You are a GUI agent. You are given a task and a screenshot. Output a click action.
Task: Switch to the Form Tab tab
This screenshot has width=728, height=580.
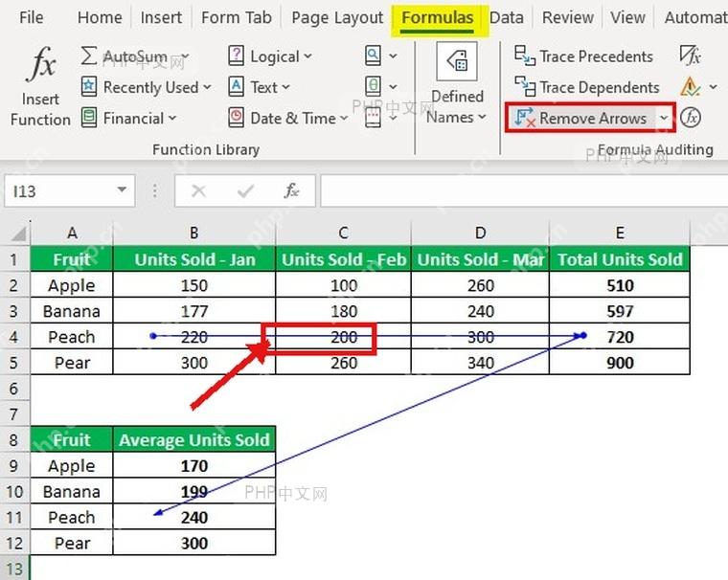pyautogui.click(x=237, y=17)
